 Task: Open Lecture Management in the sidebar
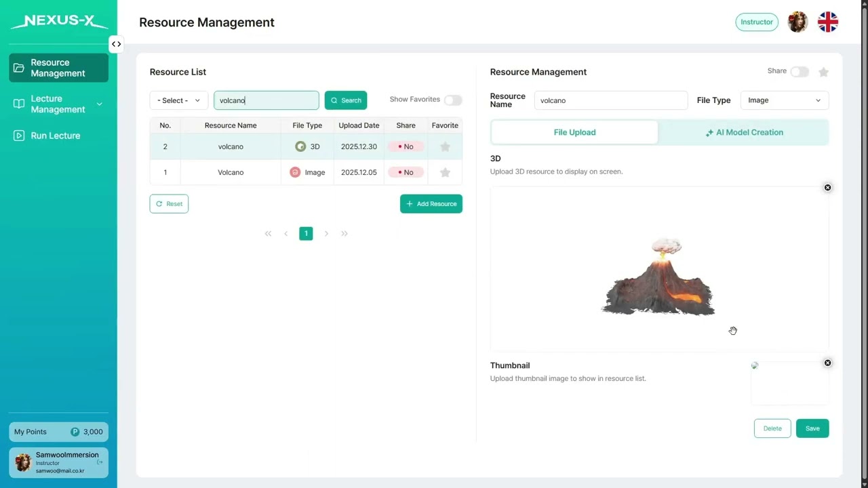58,104
